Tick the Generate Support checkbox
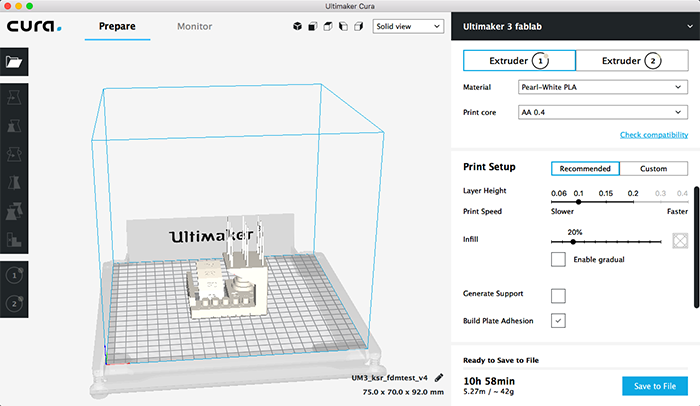 (x=558, y=296)
